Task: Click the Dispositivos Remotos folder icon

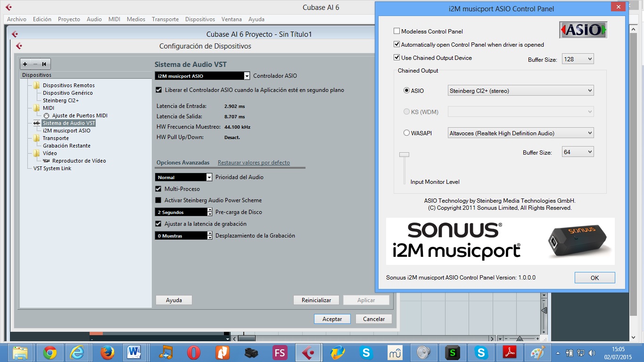Action: pos(36,85)
